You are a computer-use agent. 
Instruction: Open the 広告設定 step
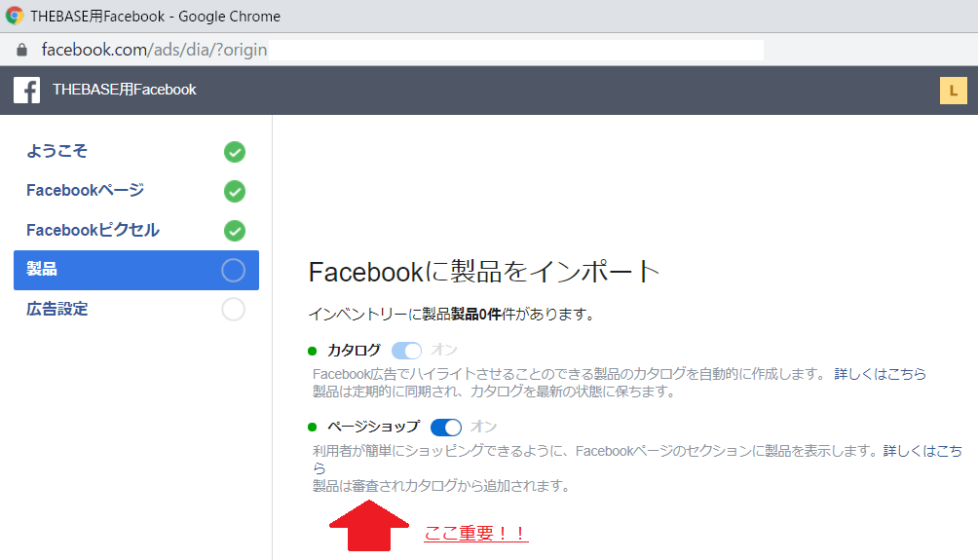(x=56, y=309)
